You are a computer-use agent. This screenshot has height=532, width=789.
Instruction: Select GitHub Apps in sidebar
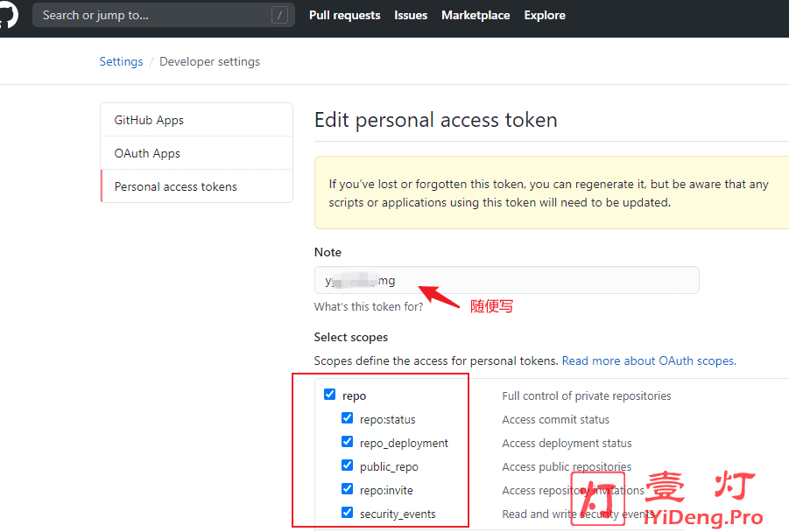[x=197, y=120]
